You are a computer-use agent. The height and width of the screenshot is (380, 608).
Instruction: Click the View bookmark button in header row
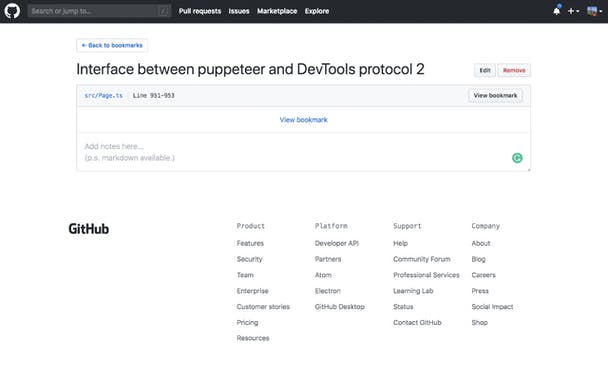495,95
